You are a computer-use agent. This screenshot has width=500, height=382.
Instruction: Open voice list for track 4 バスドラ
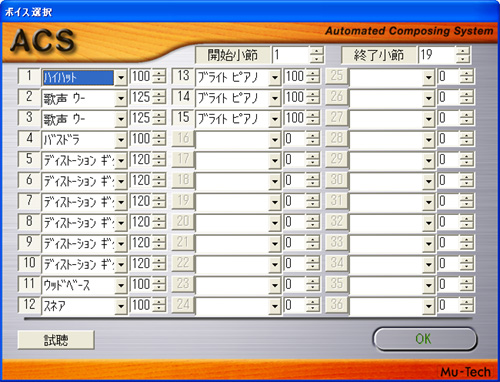[121, 140]
